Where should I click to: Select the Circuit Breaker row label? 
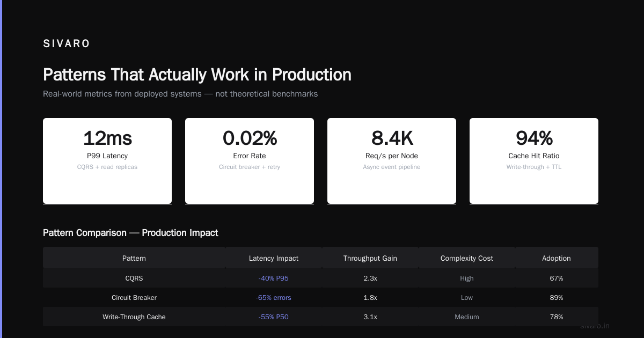(x=134, y=298)
